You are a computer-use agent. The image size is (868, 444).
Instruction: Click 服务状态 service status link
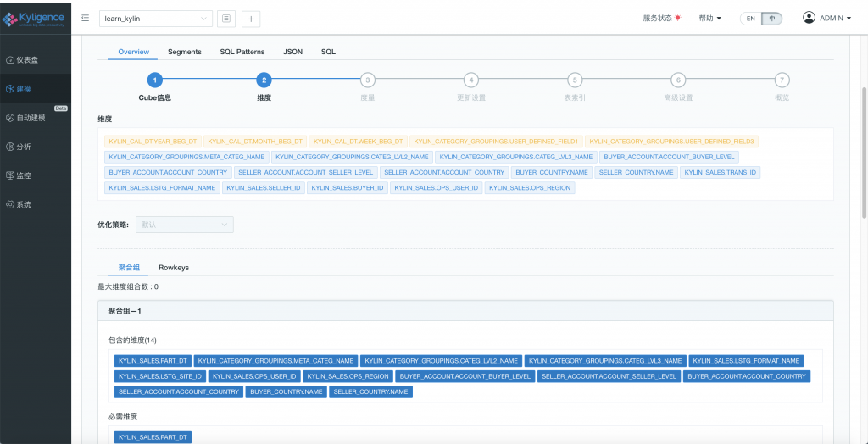click(662, 18)
